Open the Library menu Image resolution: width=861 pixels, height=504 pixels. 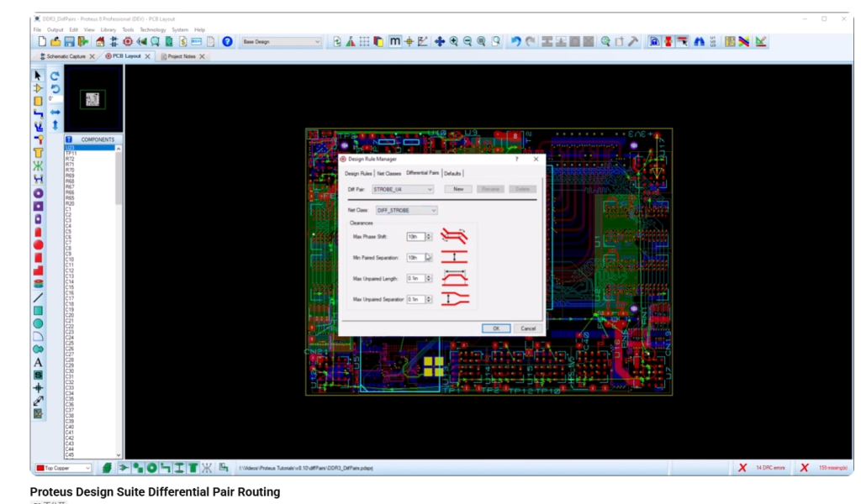click(x=108, y=29)
